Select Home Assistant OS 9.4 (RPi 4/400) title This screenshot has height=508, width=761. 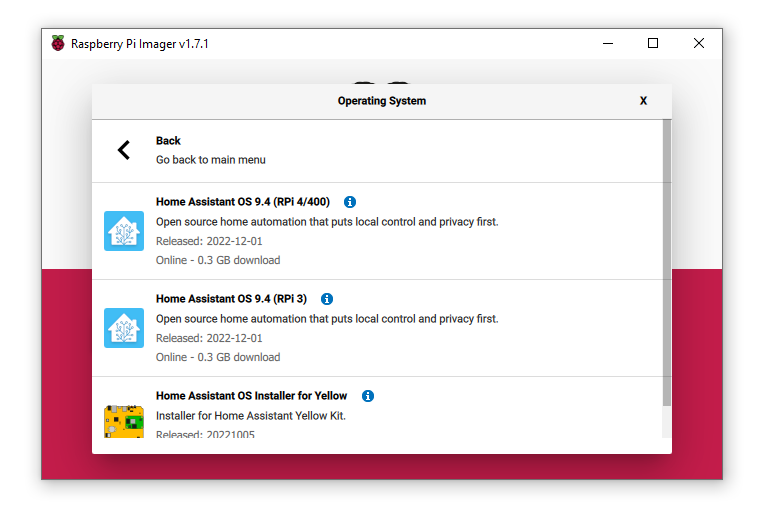tap(243, 202)
